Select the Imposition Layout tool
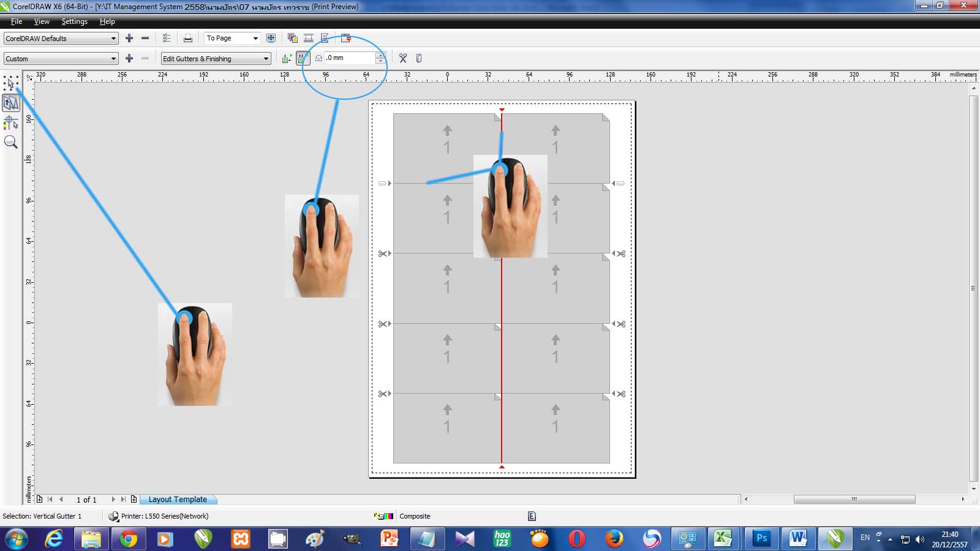Viewport: 980px width, 551px height. [11, 103]
